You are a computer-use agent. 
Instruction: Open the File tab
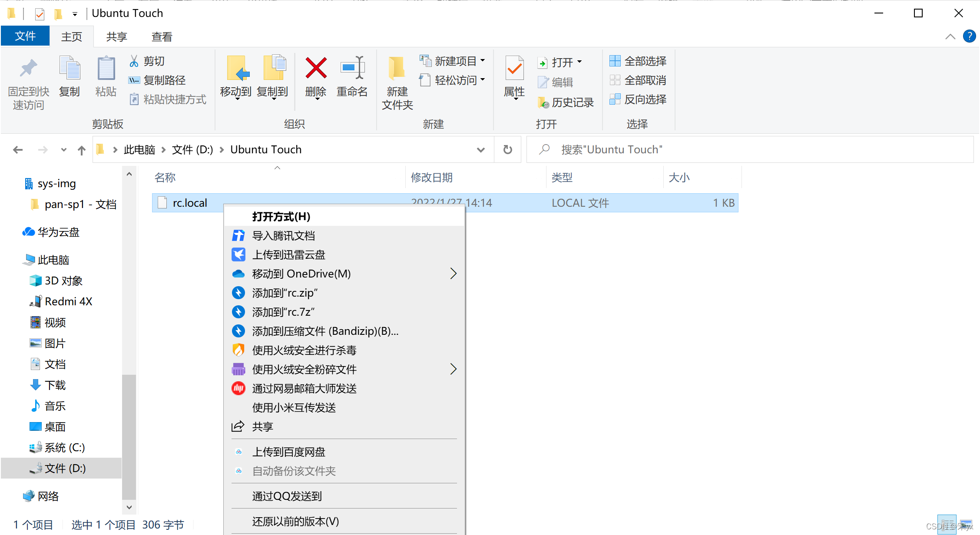pos(25,36)
